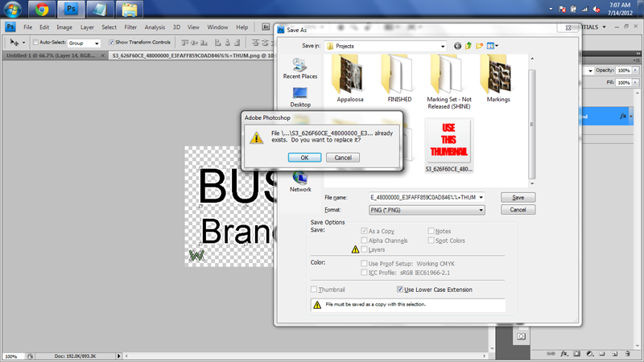
Task: Create new fill or adjustment layer
Action: click(590, 353)
